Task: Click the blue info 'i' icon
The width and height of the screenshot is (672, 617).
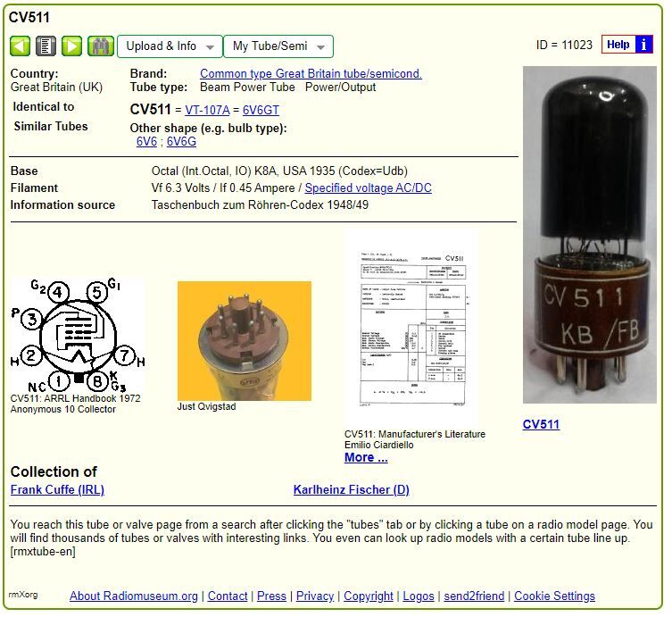Action: 644,45
